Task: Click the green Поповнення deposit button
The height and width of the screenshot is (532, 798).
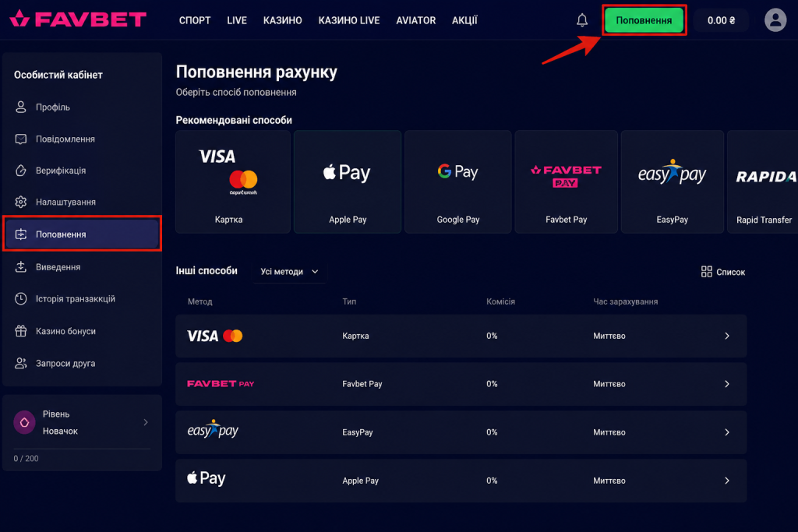Action: coord(644,20)
